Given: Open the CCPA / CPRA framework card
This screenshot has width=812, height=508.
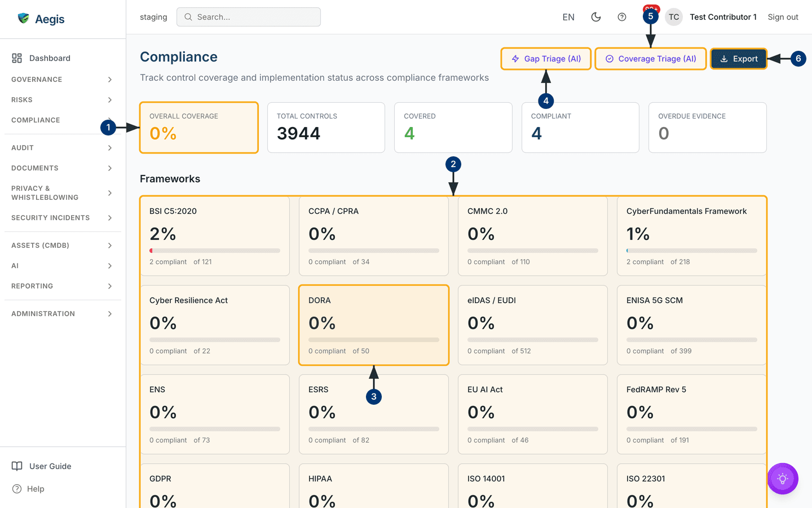Looking at the screenshot, I should click(374, 236).
